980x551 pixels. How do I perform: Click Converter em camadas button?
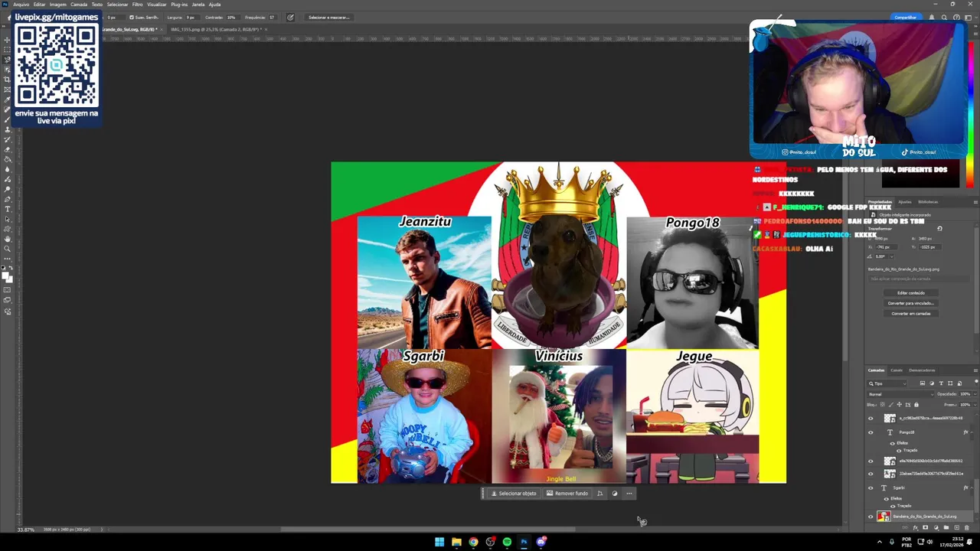[x=911, y=313]
